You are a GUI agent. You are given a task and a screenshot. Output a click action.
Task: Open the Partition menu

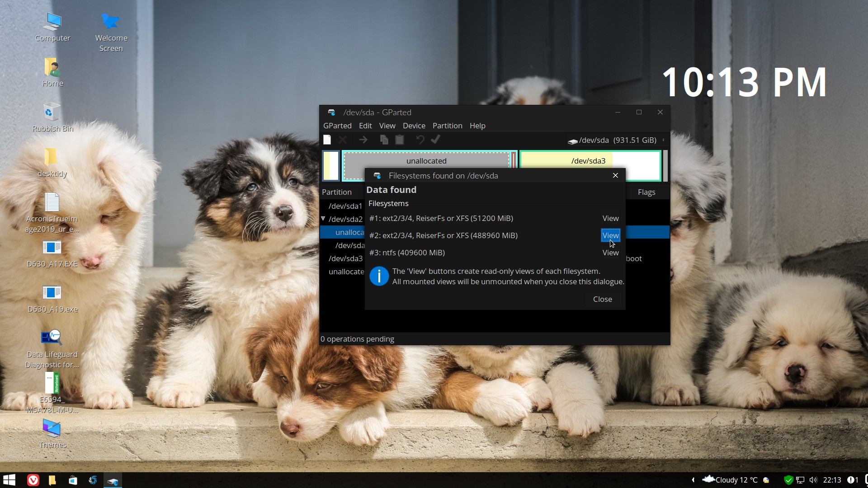tap(447, 126)
